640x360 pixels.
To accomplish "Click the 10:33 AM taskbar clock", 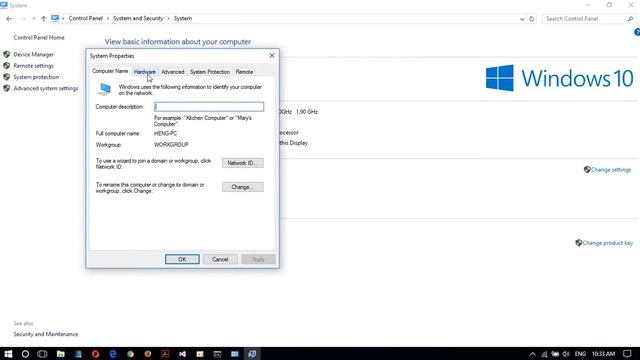I will click(603, 354).
